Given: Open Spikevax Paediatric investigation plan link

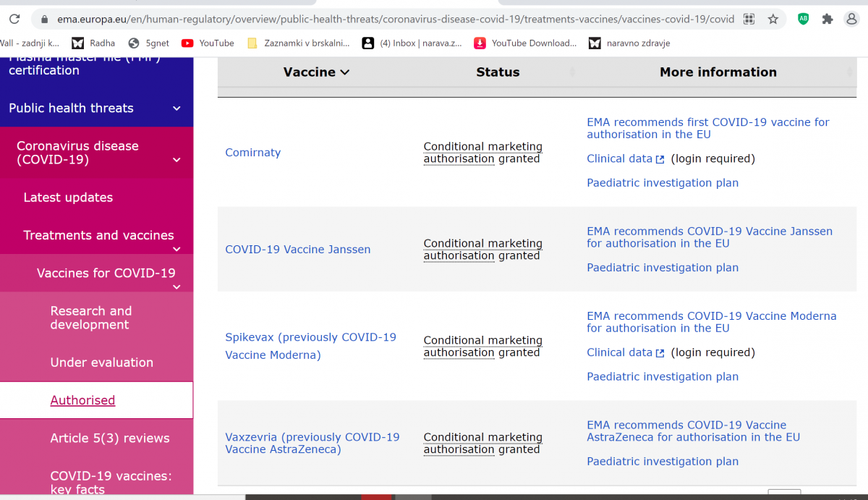Looking at the screenshot, I should [x=662, y=377].
